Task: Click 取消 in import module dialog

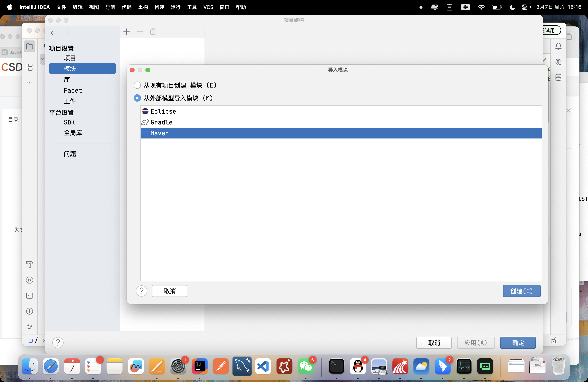Action: (170, 291)
